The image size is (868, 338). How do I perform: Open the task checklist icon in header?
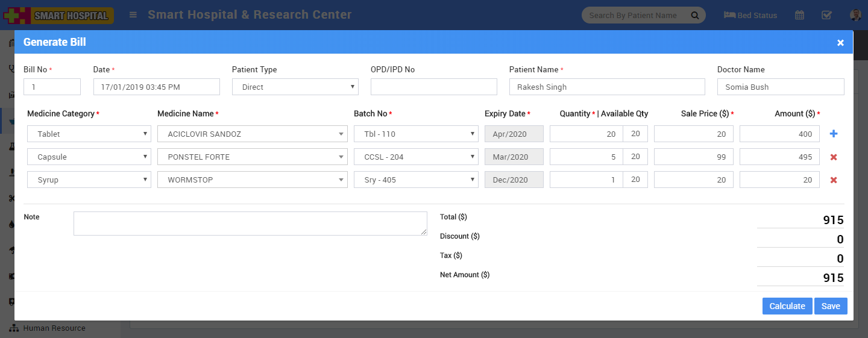[x=826, y=15]
